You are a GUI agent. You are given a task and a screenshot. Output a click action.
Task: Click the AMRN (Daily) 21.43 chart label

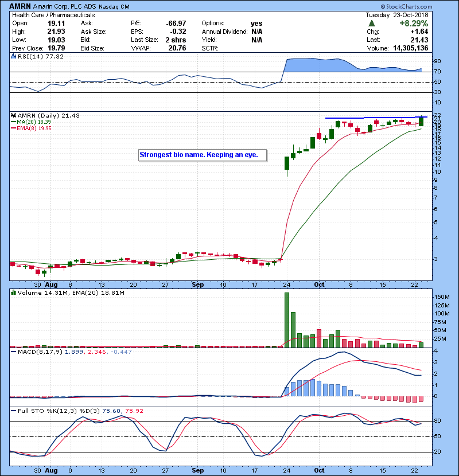(49, 116)
